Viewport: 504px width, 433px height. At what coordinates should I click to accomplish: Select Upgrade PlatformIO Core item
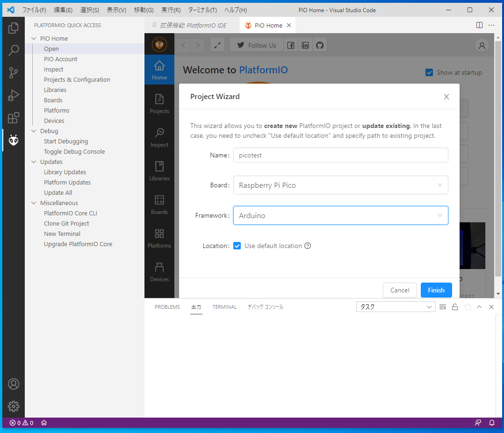click(x=78, y=244)
